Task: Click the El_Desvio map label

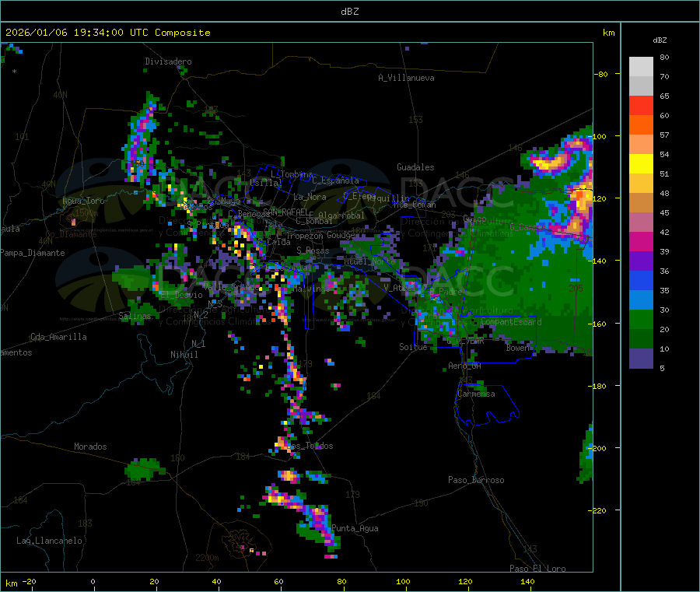Action: click(x=181, y=295)
